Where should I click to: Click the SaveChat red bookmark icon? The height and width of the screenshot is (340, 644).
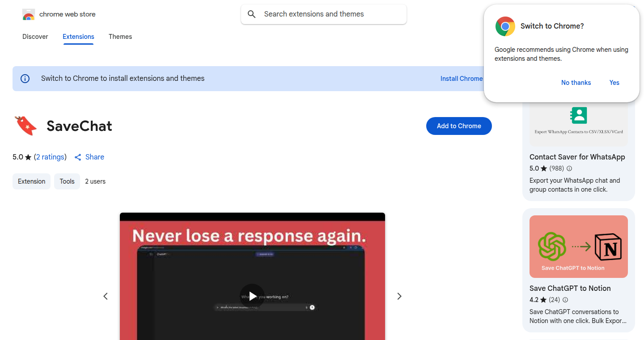[x=25, y=126]
